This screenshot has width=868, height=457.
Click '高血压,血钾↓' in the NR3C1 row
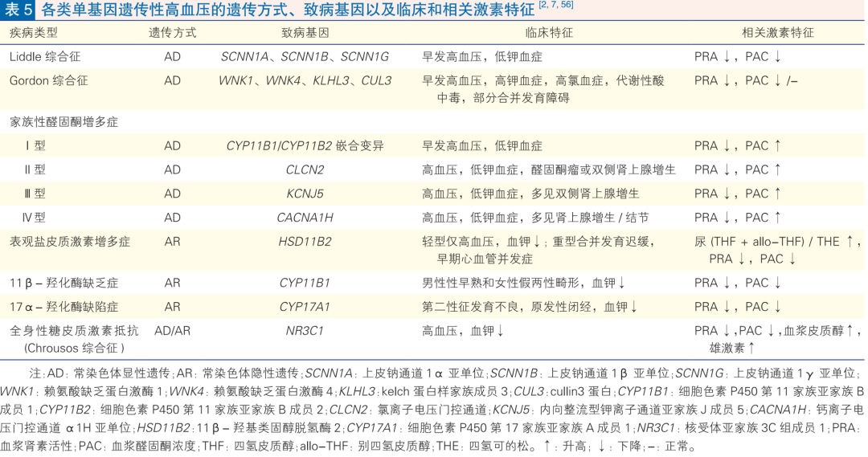464,331
